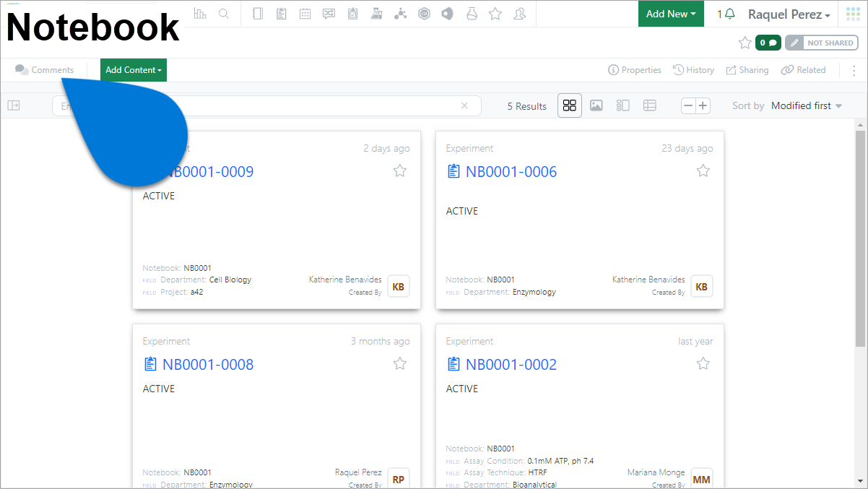
Task: Open the favorites star icon in top bar
Action: [x=495, y=14]
